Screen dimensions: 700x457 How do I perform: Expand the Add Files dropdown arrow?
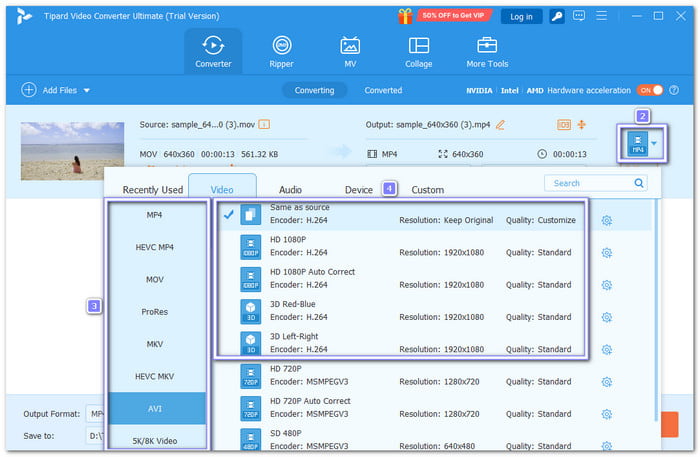pos(87,90)
